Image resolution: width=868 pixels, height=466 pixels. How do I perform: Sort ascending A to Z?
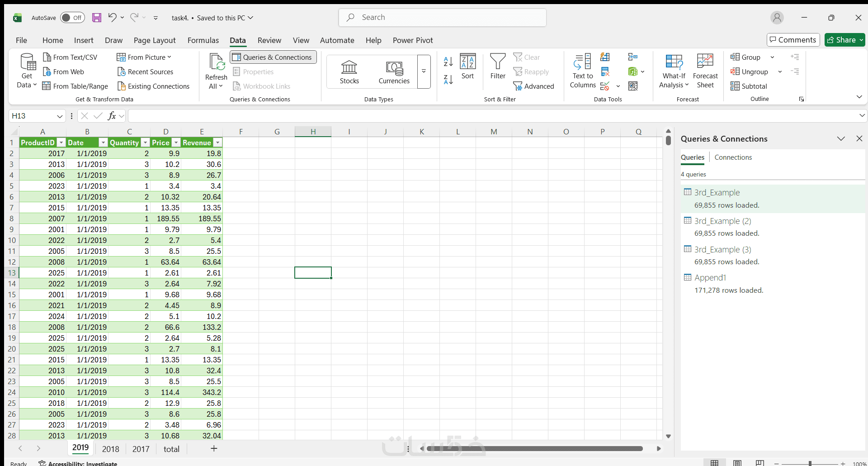coord(448,61)
